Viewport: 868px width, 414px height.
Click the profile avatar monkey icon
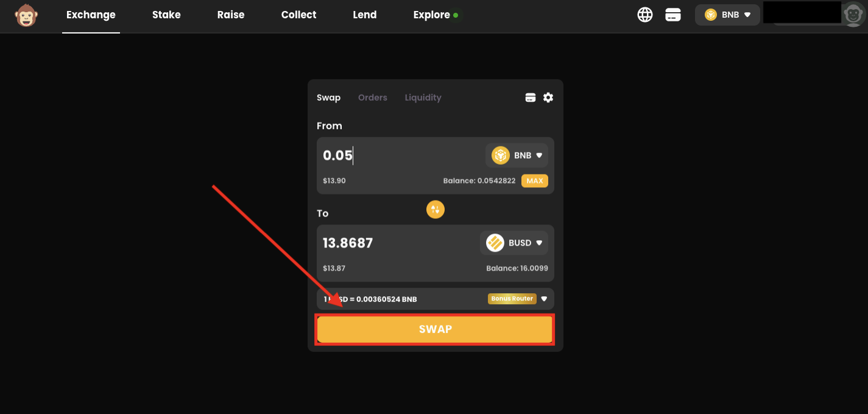[x=852, y=15]
